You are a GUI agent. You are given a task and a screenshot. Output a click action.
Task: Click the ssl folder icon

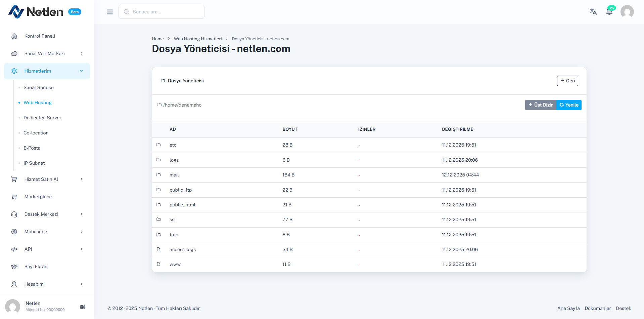tap(158, 220)
